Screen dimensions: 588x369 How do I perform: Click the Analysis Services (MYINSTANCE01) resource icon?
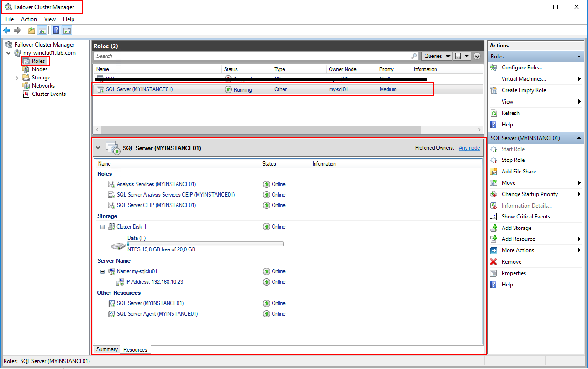[111, 184]
